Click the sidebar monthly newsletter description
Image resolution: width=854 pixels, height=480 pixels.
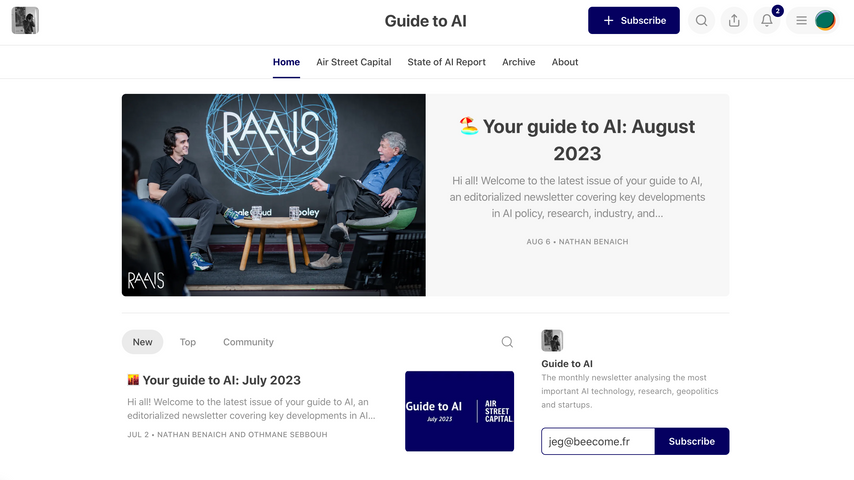click(630, 391)
